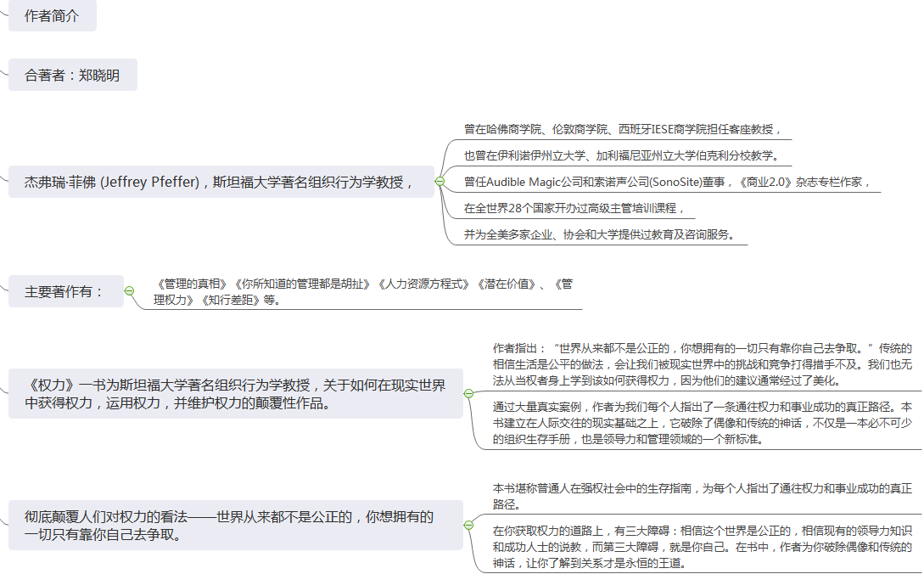Collapse the 《权力》一书 branch
This screenshot has height=574, width=924.
[x=468, y=393]
